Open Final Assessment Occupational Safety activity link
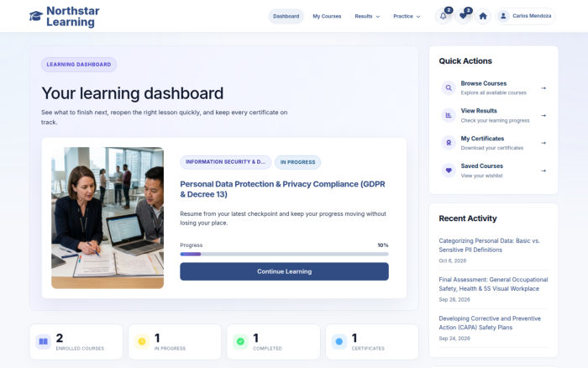The image size is (588, 368). tap(493, 284)
